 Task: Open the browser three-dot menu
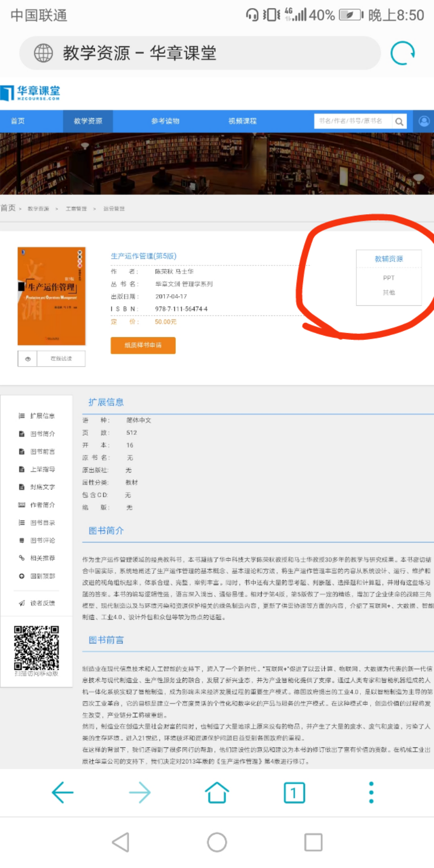point(371,792)
